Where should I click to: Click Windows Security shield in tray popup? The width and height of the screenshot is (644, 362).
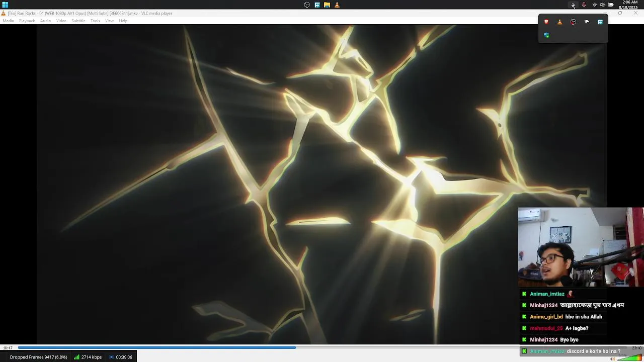coord(546,35)
